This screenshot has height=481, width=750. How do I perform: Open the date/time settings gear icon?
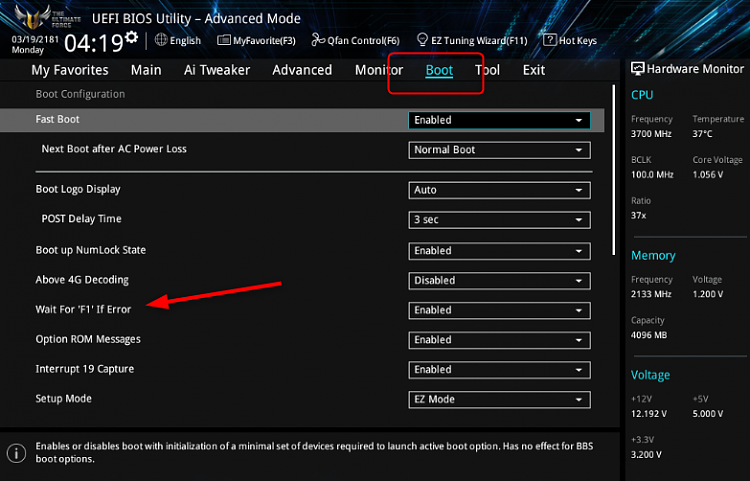132,37
